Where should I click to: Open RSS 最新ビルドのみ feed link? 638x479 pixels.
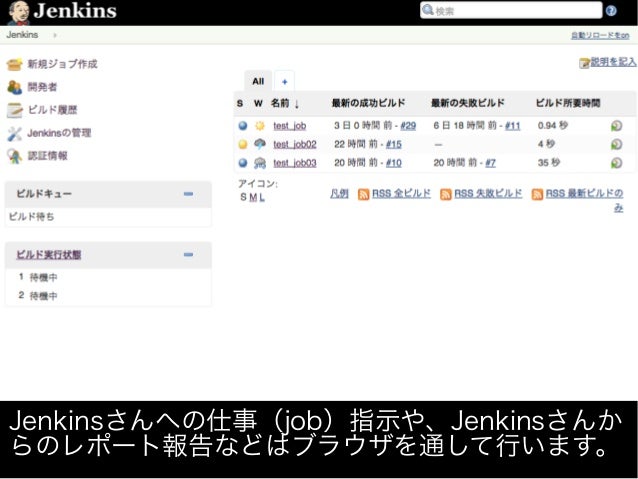[x=584, y=194]
